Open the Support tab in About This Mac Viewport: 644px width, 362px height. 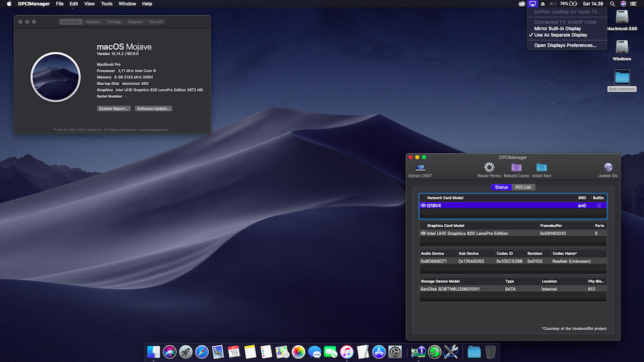pyautogui.click(x=135, y=21)
